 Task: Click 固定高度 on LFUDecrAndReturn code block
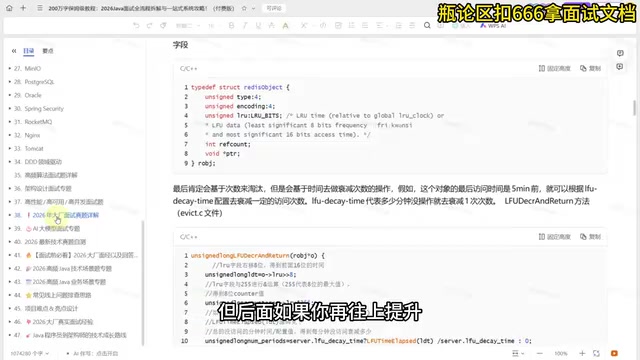(554, 237)
